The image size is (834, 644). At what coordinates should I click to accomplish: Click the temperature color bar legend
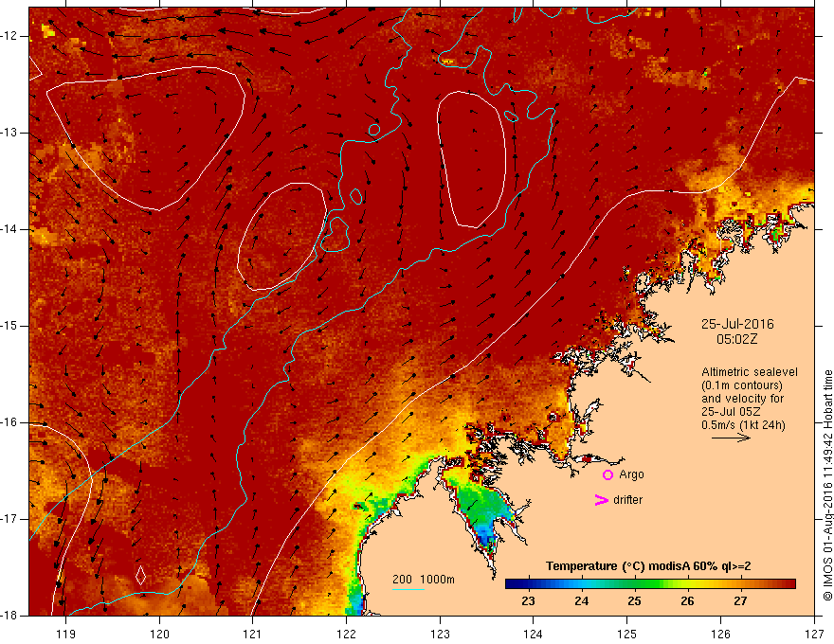coord(650,584)
